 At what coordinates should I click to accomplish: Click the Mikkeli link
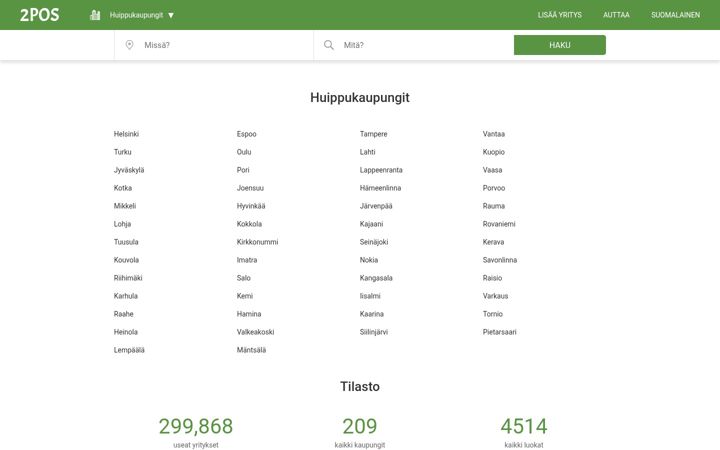coord(125,206)
